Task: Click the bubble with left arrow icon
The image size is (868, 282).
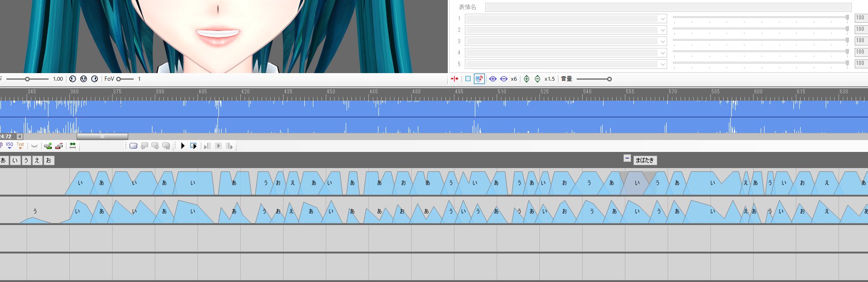Action: (144, 146)
